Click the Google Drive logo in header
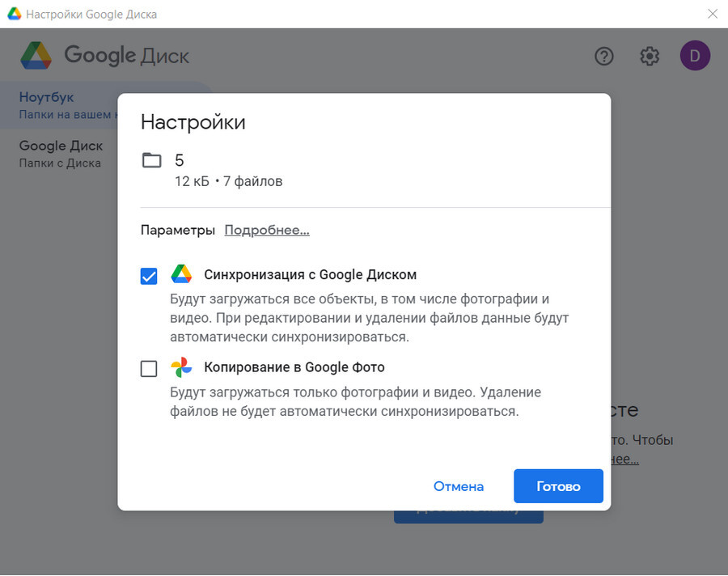Viewport: 728px width, 576px height. [x=36, y=56]
